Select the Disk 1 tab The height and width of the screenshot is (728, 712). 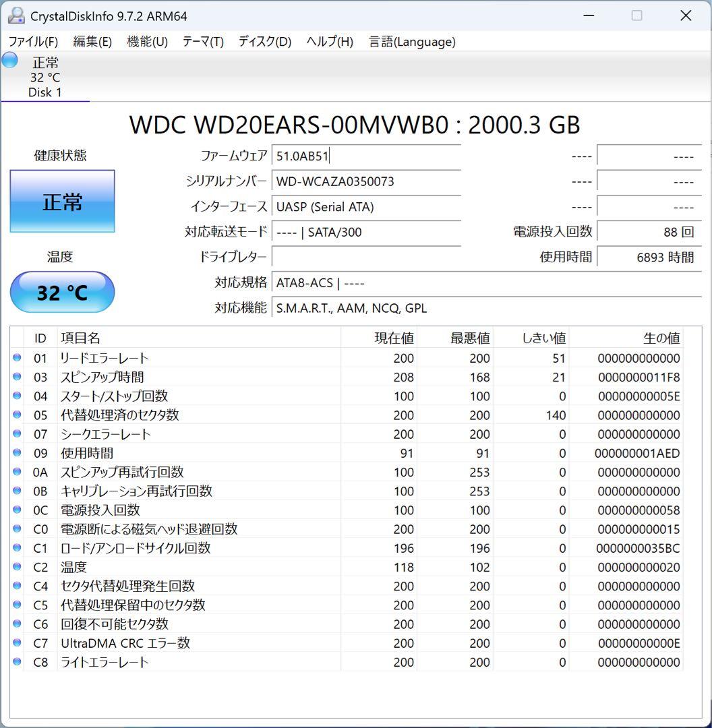pos(44,78)
